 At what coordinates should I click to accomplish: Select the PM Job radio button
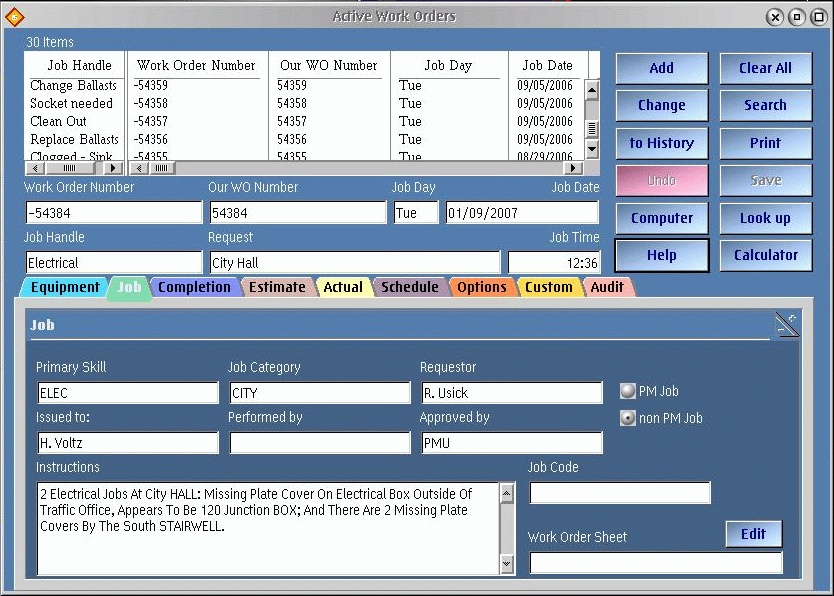628,391
